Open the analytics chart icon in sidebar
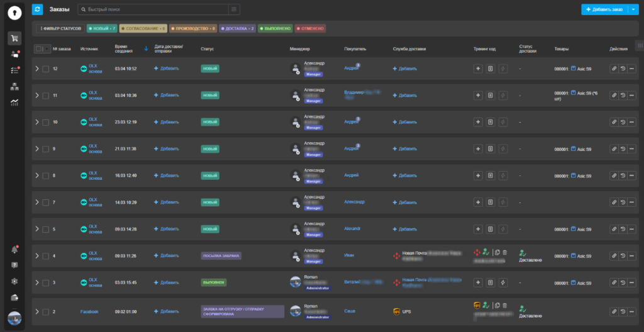The height and width of the screenshot is (332, 644). coord(14,102)
